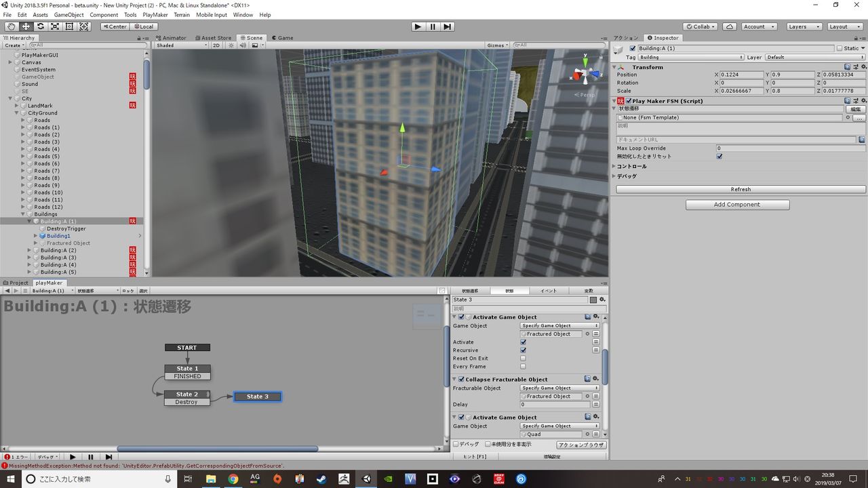Select the Rect Transform tool

tap(69, 26)
